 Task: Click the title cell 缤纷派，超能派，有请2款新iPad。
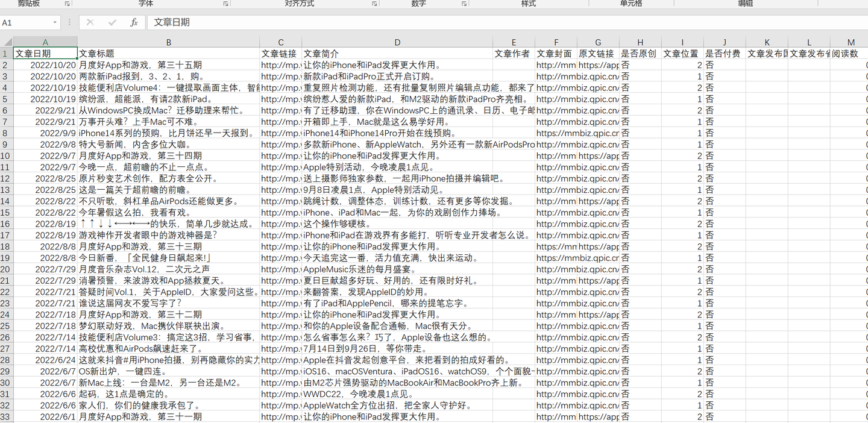(x=169, y=99)
